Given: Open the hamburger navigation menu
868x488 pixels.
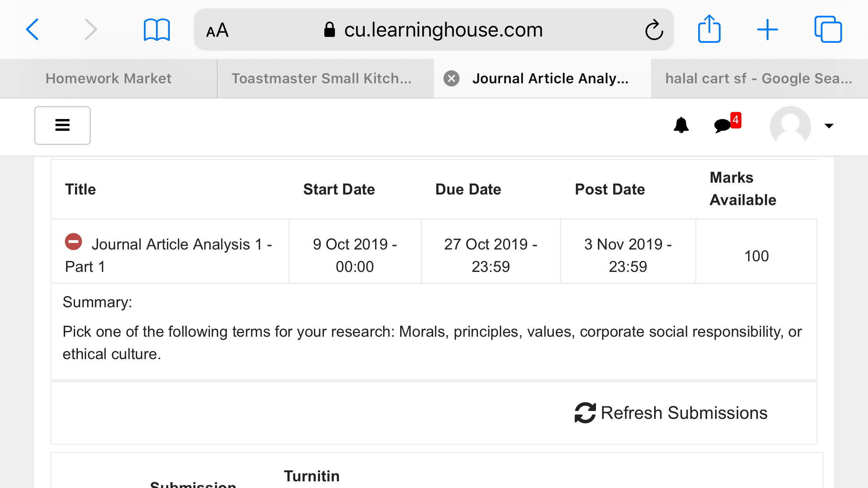Looking at the screenshot, I should (63, 125).
